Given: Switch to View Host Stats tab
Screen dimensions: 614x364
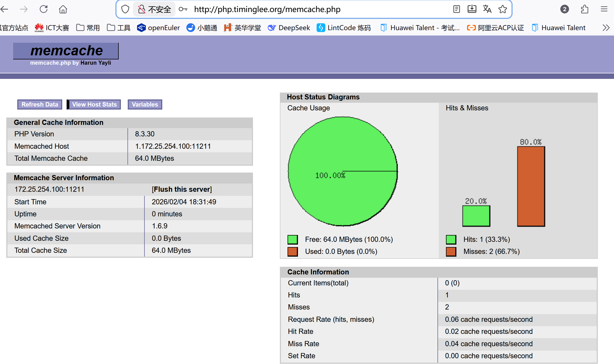Looking at the screenshot, I should click(x=94, y=104).
